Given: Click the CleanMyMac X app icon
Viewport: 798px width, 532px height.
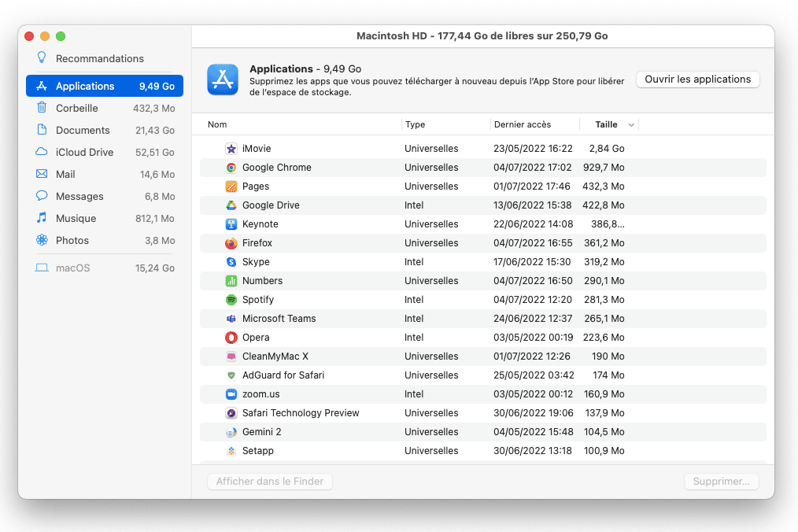Looking at the screenshot, I should point(231,357).
